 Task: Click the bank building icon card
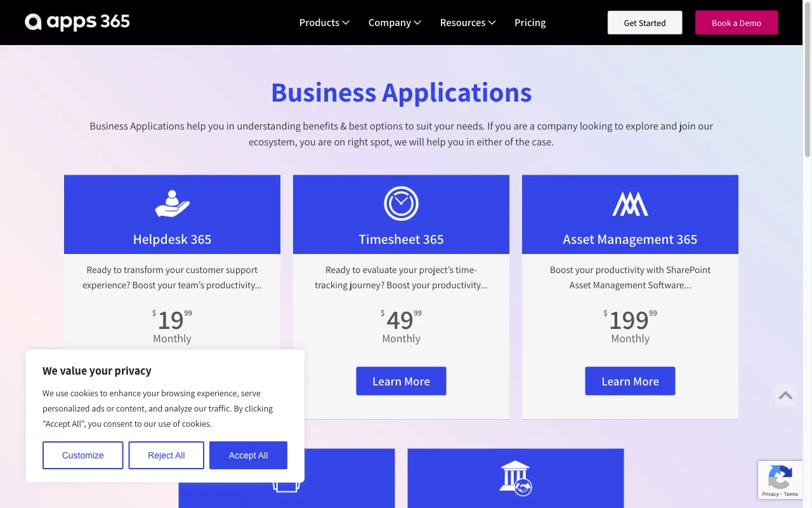515,478
